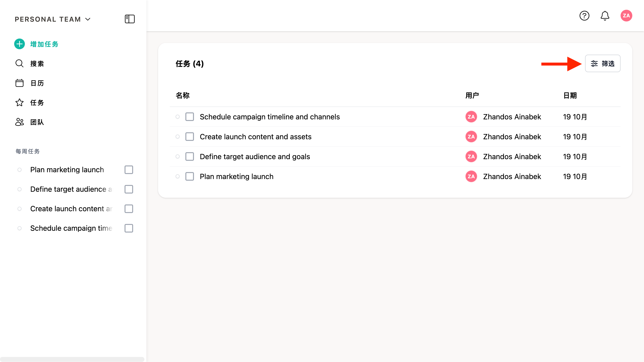This screenshot has height=362, width=644.
Task: Select 团队 in the sidebar menu
Action: (x=37, y=122)
